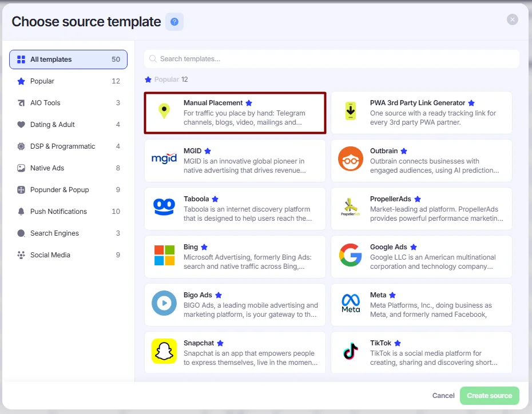Click the Push Notifications bell icon
532x414 pixels.
pos(21,211)
